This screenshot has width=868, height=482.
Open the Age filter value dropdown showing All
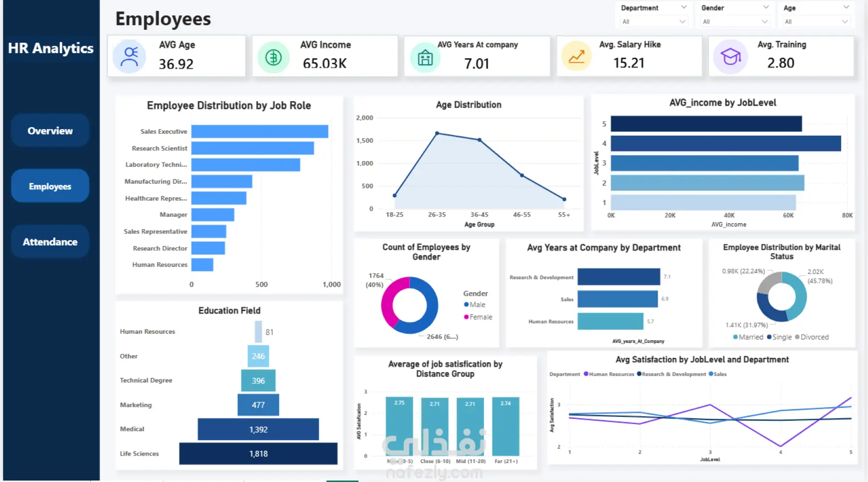tap(816, 21)
